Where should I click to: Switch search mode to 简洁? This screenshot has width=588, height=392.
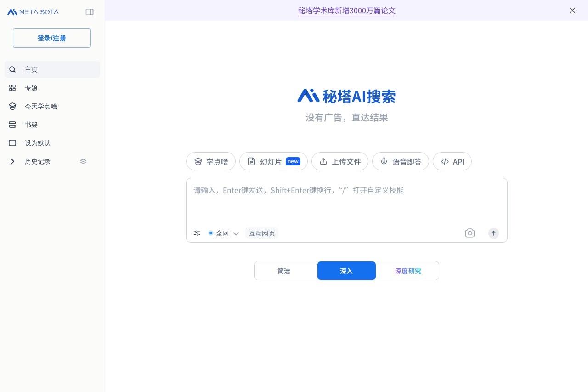coord(284,271)
